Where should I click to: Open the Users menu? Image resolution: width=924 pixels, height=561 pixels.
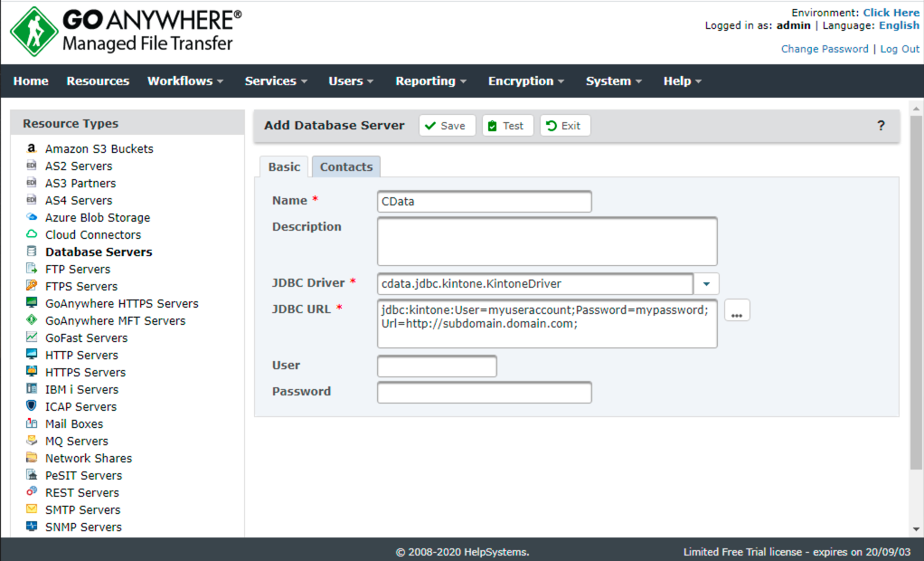click(x=351, y=81)
